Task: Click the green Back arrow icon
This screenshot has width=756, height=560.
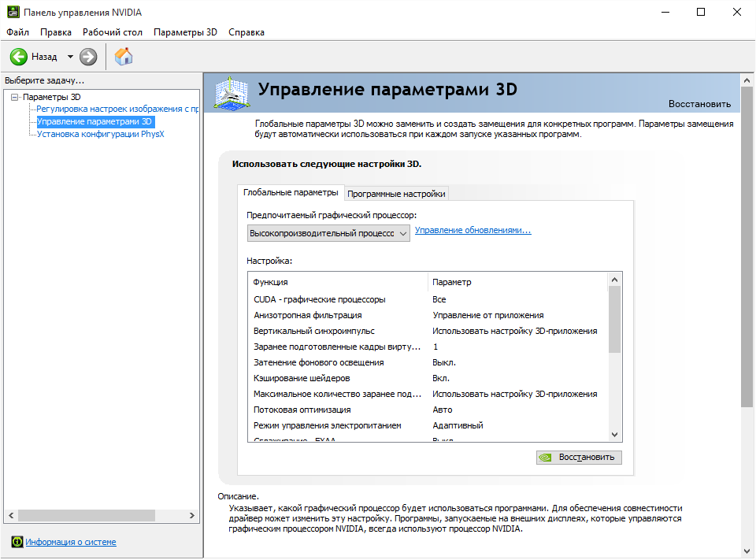Action: [19, 57]
